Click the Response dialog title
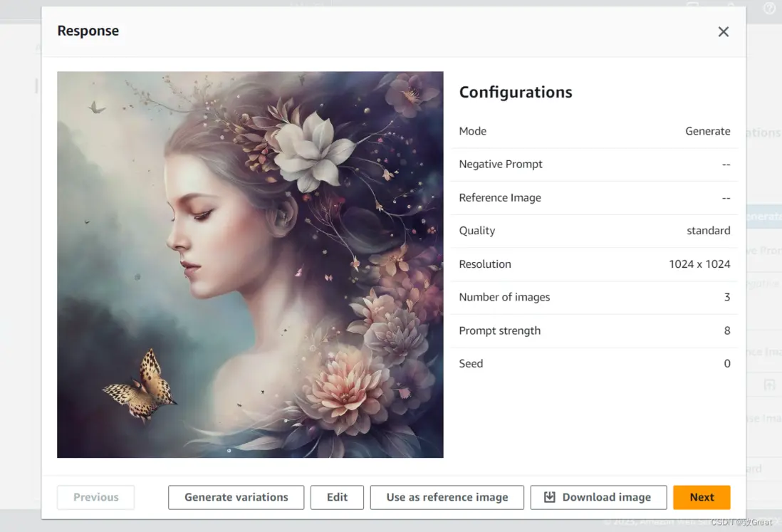 [x=88, y=31]
